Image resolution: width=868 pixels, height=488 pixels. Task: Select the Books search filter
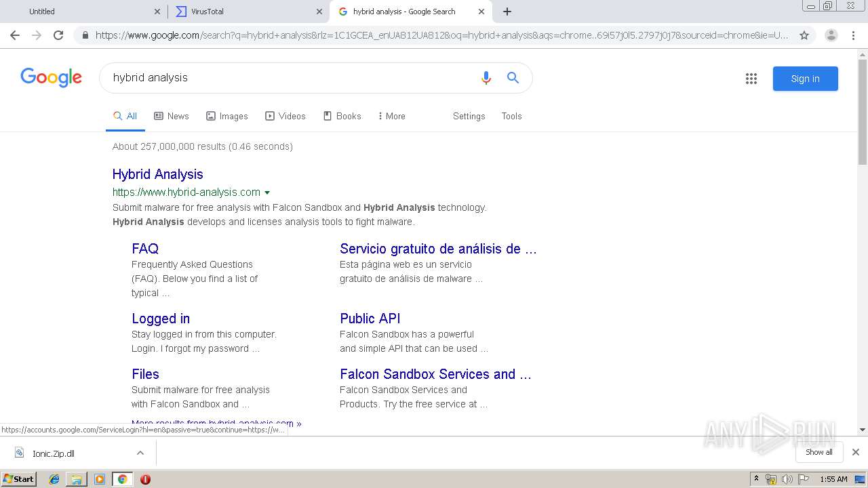342,116
